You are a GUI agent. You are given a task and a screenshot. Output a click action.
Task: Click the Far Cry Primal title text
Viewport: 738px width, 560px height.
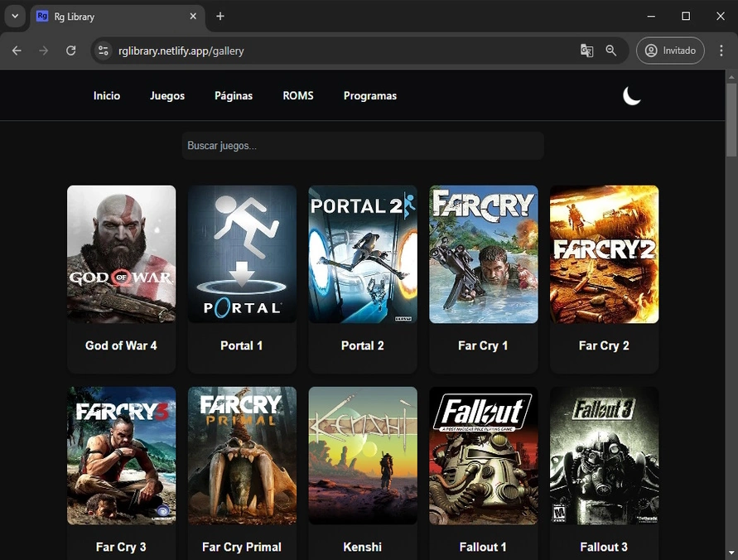242,548
